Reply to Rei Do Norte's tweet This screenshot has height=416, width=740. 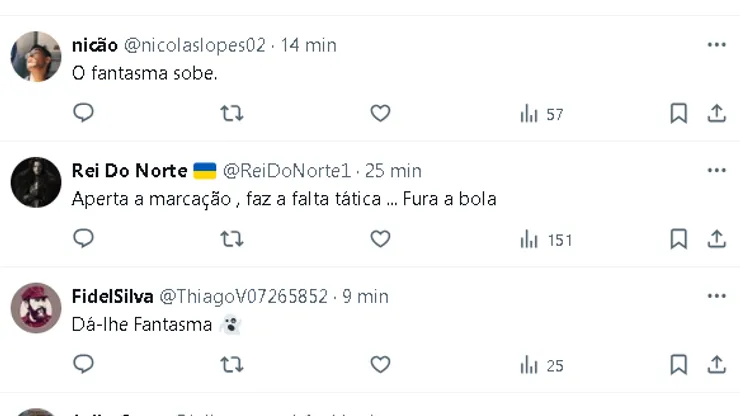[84, 239]
